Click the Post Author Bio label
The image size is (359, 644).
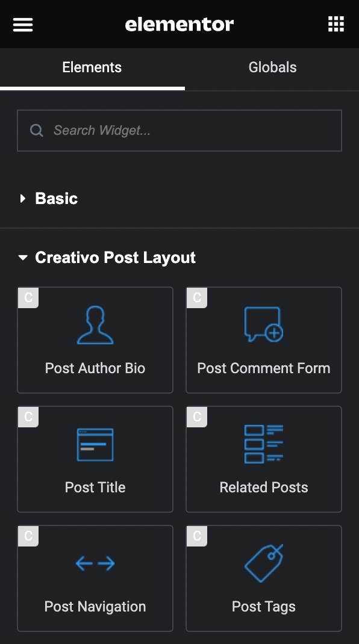point(95,368)
